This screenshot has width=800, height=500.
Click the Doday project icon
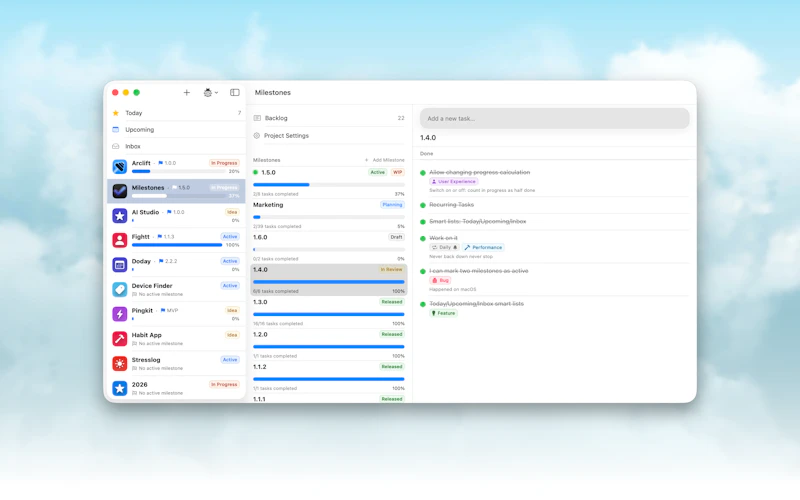coord(120,264)
